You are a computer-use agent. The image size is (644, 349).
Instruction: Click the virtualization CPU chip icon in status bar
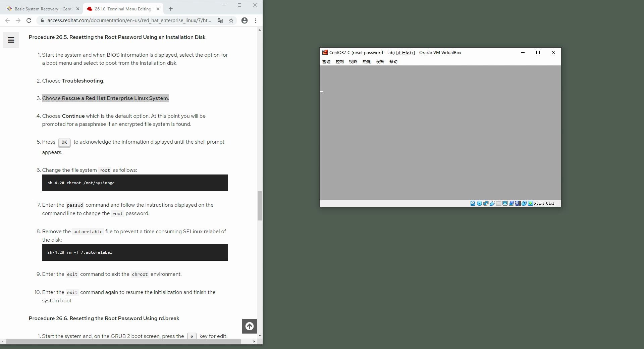(517, 203)
